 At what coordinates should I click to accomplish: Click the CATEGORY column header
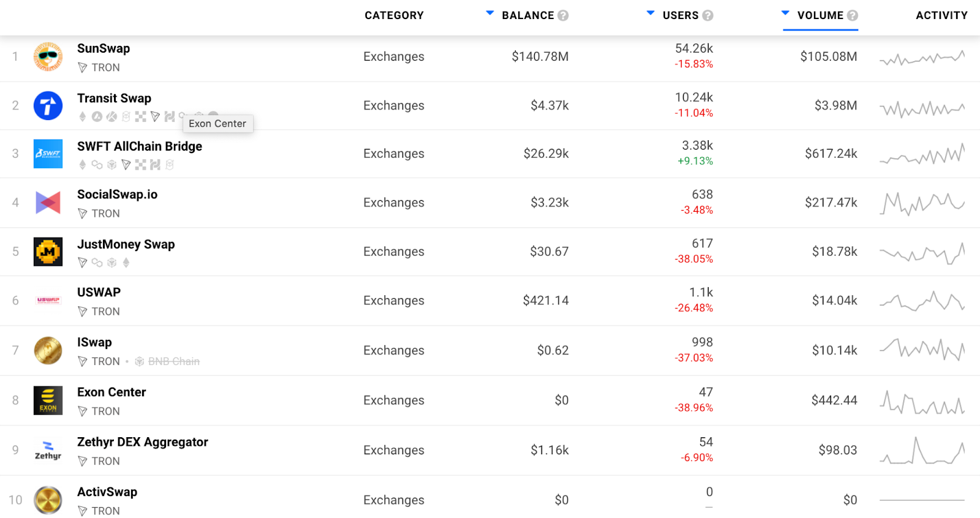coord(394,15)
